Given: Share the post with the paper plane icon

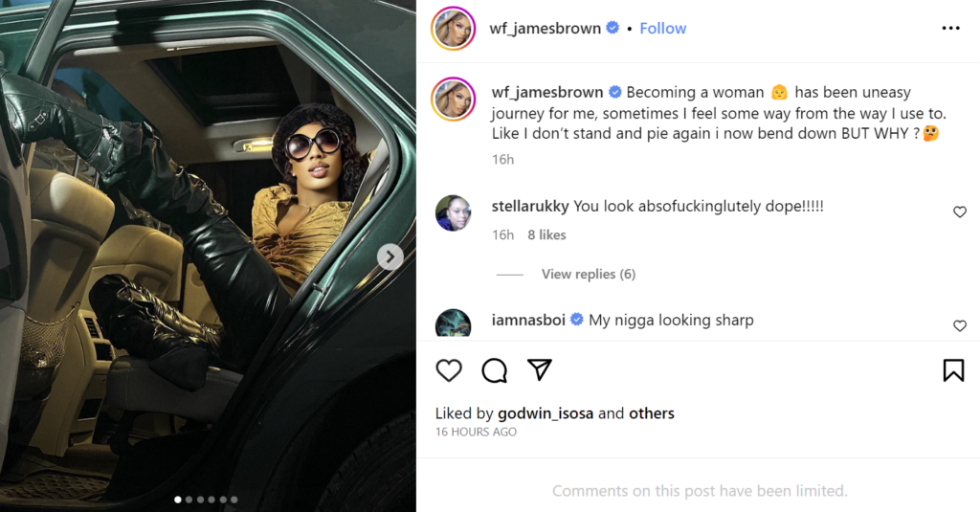Looking at the screenshot, I should pyautogui.click(x=540, y=370).
